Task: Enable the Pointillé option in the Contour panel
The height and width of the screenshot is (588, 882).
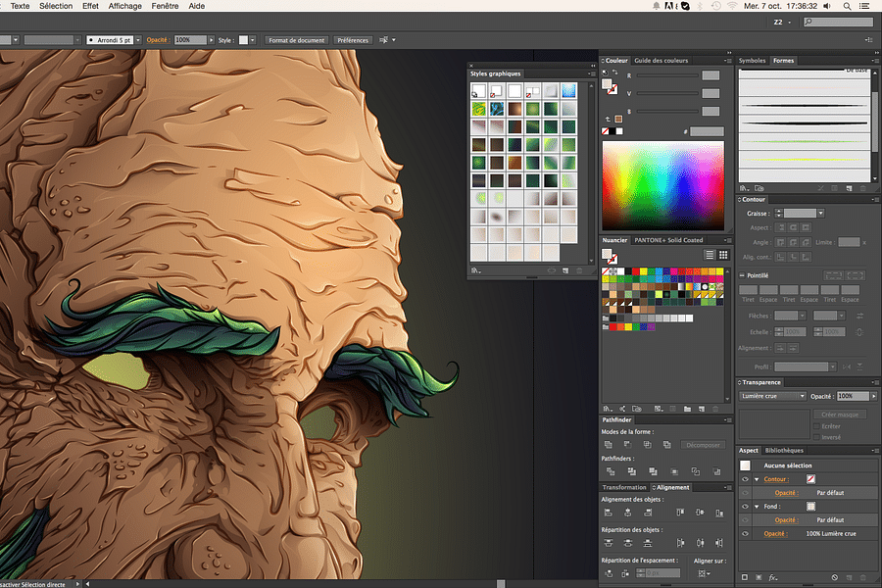Action: coord(742,275)
